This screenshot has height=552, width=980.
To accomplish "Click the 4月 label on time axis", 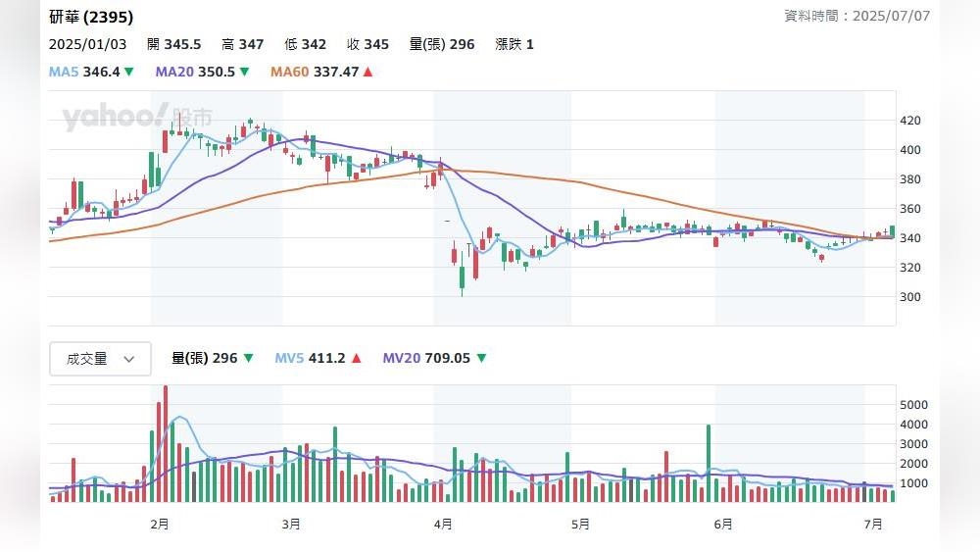I will pos(443,525).
